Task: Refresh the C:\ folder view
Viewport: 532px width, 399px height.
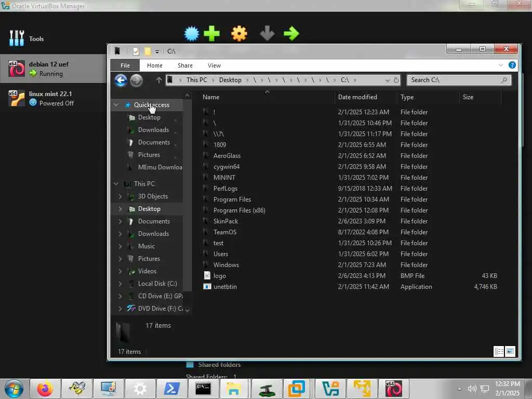Action: [x=396, y=80]
